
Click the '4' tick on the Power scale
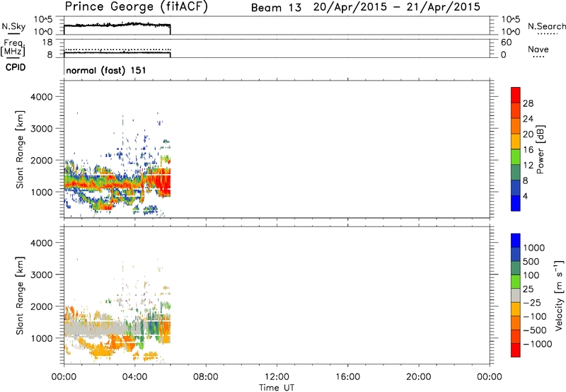point(525,197)
